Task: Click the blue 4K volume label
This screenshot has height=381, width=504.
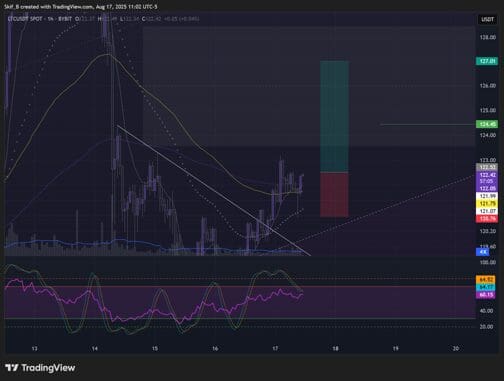Action: click(482, 252)
